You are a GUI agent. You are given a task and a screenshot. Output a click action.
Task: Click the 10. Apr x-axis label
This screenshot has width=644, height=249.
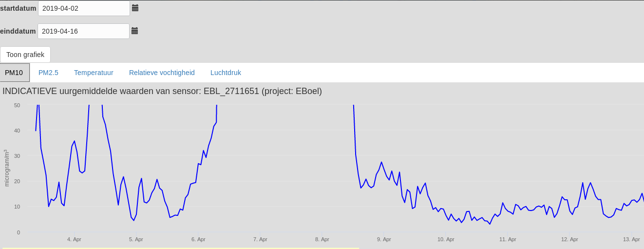[446, 239]
